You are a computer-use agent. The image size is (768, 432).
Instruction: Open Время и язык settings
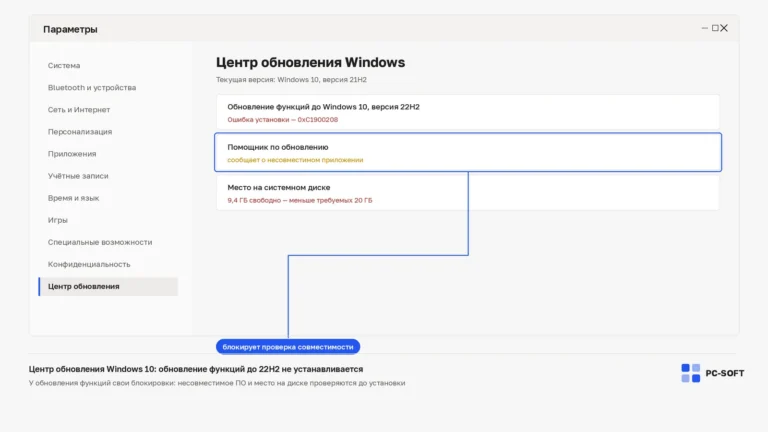pyautogui.click(x=73, y=198)
